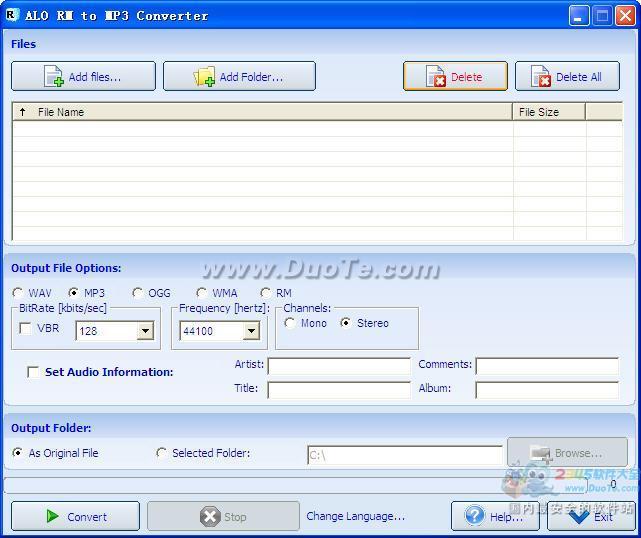
Task: Click Delete All to clear the list
Action: (567, 77)
